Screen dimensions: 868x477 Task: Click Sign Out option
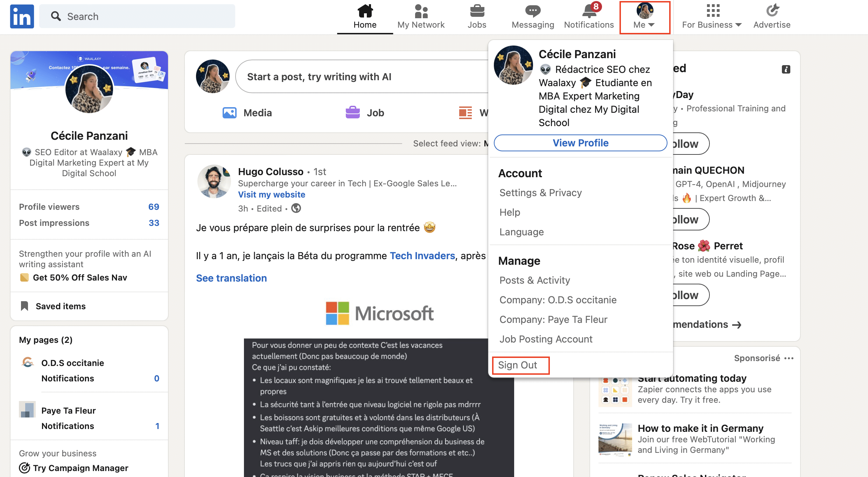(519, 365)
